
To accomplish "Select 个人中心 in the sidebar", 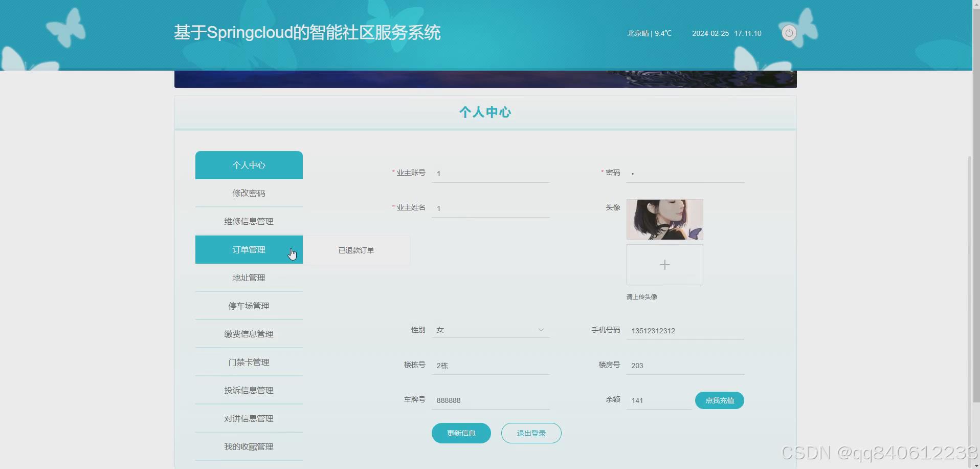I will coord(249,165).
